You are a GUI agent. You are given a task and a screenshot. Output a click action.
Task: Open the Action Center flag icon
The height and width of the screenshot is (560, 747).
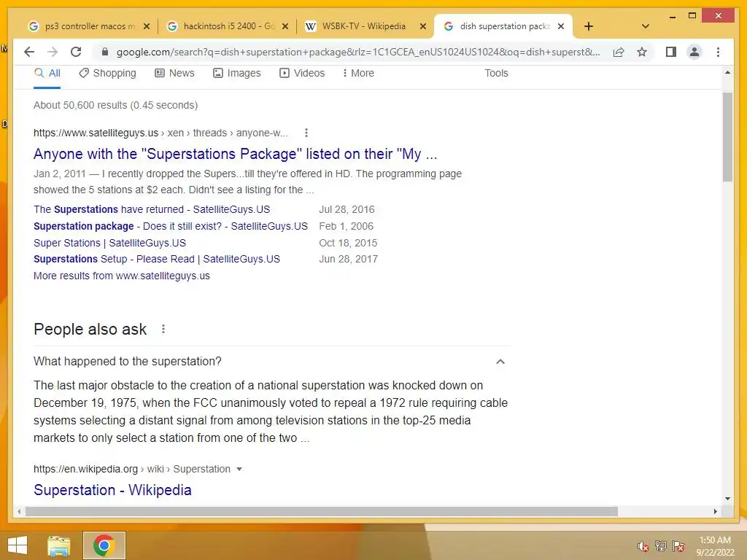coord(678,546)
